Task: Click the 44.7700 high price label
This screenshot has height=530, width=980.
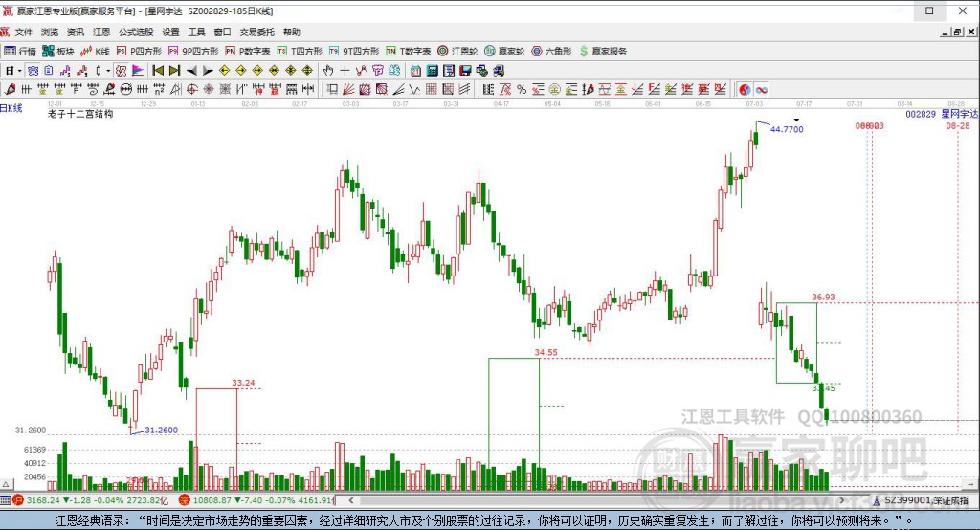Action: pos(787,129)
